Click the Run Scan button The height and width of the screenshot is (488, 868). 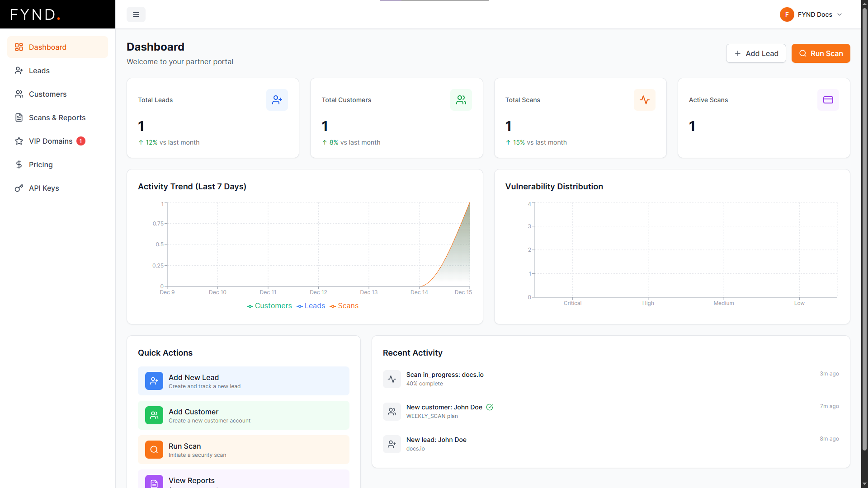(x=821, y=53)
